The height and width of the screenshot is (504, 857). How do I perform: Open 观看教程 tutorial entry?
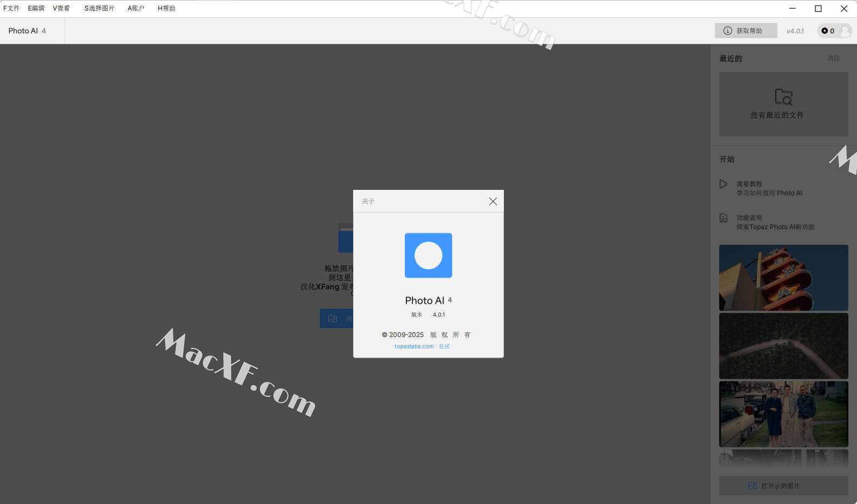tap(769, 188)
